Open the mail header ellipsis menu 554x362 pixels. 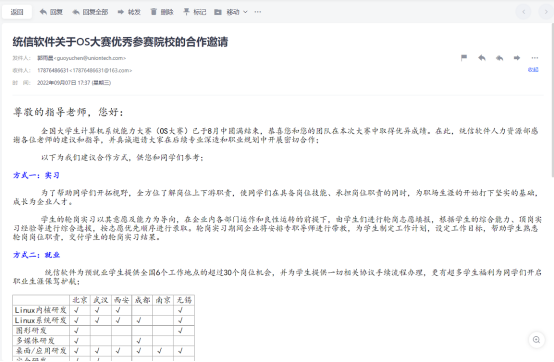(x=535, y=58)
